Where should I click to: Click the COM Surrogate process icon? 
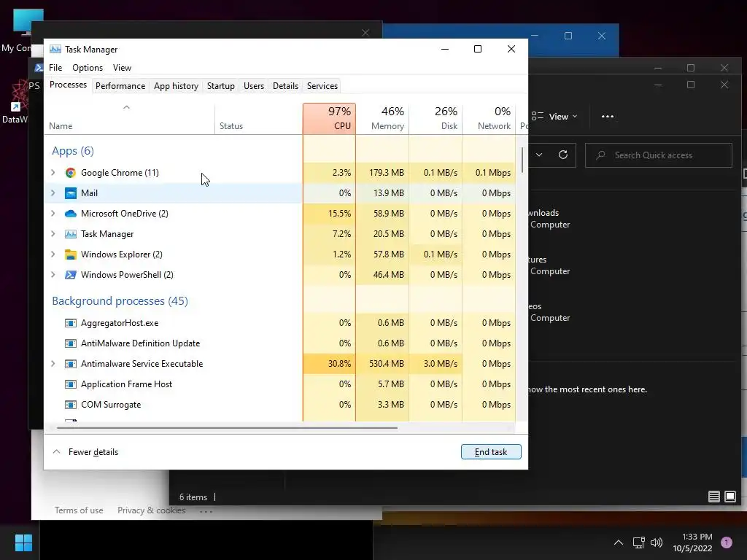71,405
